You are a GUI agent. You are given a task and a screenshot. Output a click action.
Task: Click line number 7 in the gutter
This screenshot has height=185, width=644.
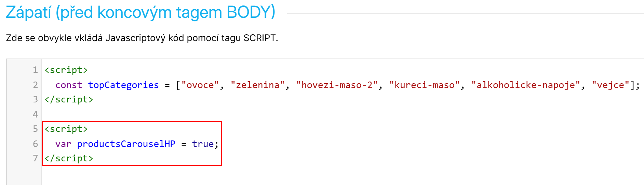coord(35,158)
